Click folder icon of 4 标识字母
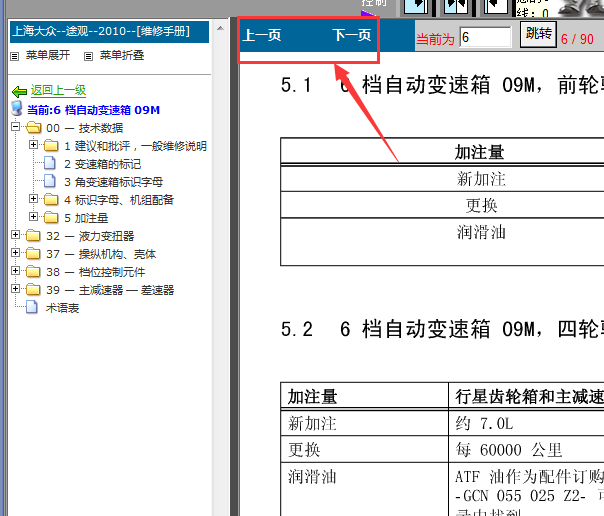The height and width of the screenshot is (516, 604). click(51, 199)
